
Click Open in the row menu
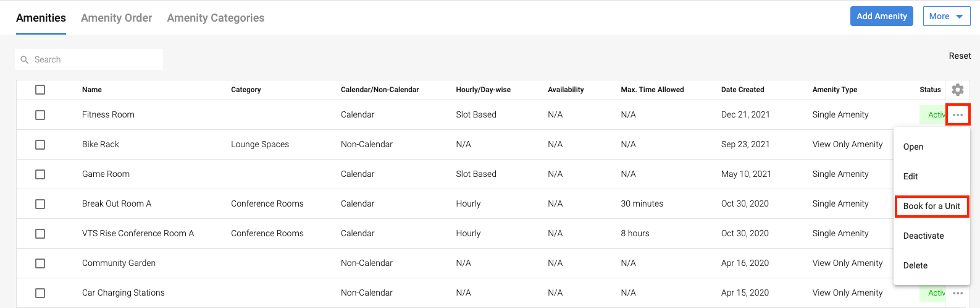click(x=913, y=147)
